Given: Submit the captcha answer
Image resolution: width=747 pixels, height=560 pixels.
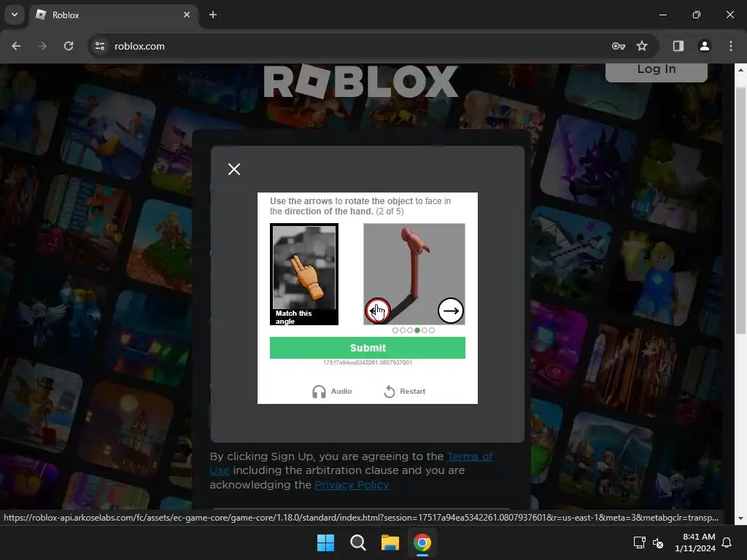Looking at the screenshot, I should [x=368, y=348].
